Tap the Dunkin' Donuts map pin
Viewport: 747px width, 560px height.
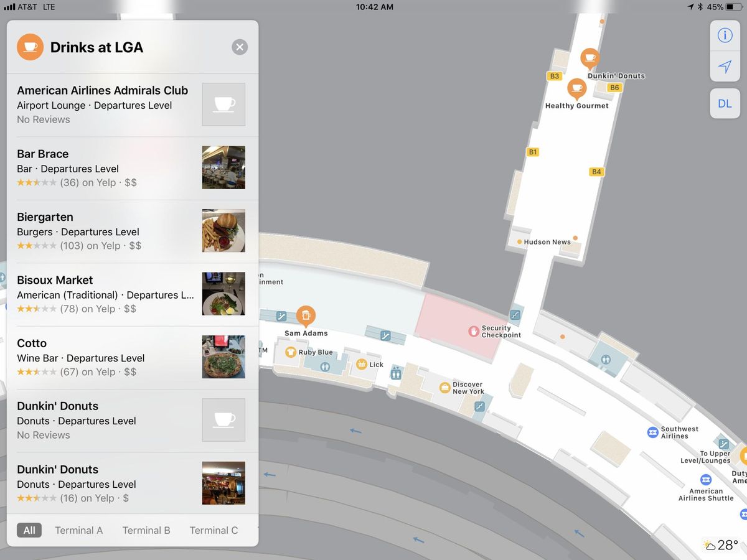[x=590, y=59]
